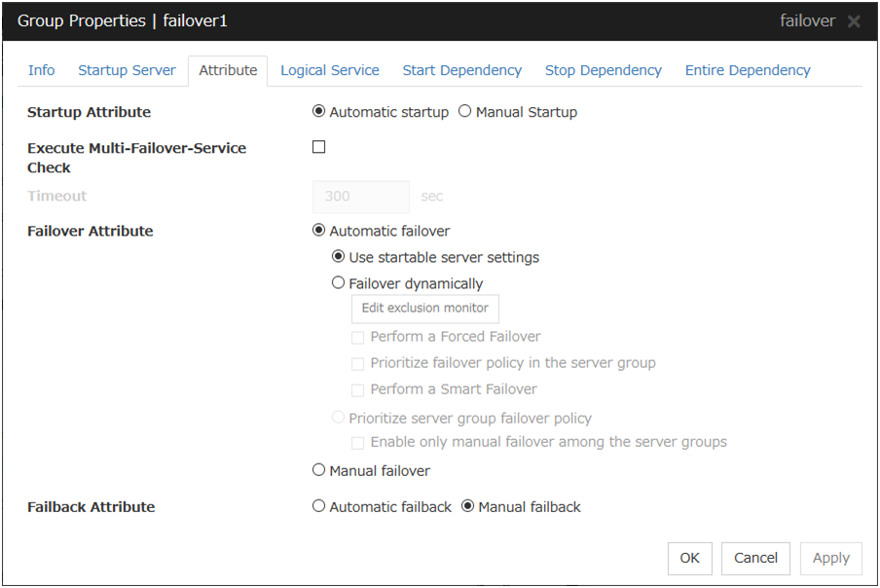View the Entire Dependency tab
880x588 pixels.
(747, 70)
